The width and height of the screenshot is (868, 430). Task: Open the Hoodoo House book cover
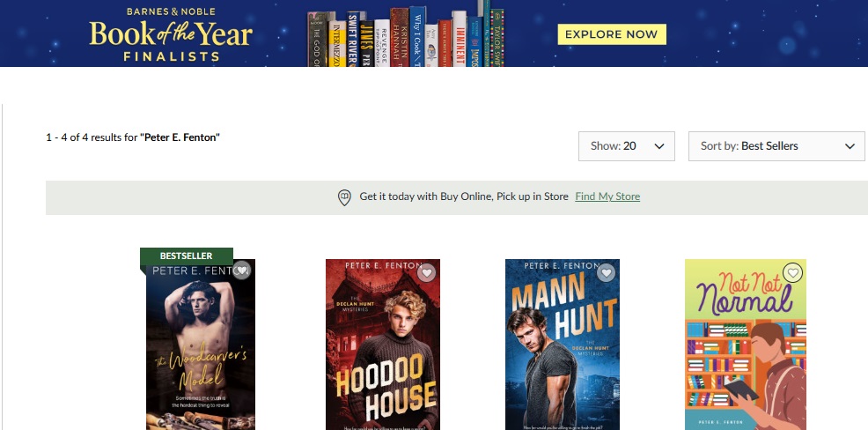click(x=383, y=345)
